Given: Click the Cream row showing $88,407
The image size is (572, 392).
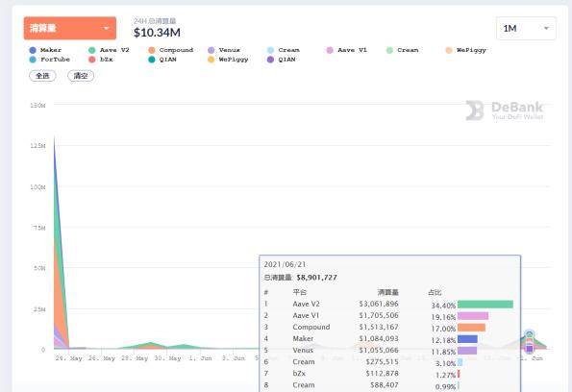Looking at the screenshot, I should [x=389, y=385].
